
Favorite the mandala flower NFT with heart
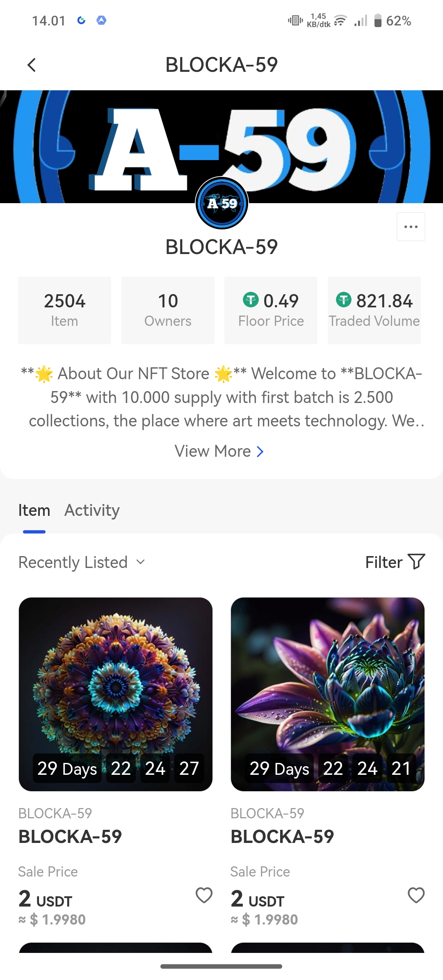coord(204,895)
